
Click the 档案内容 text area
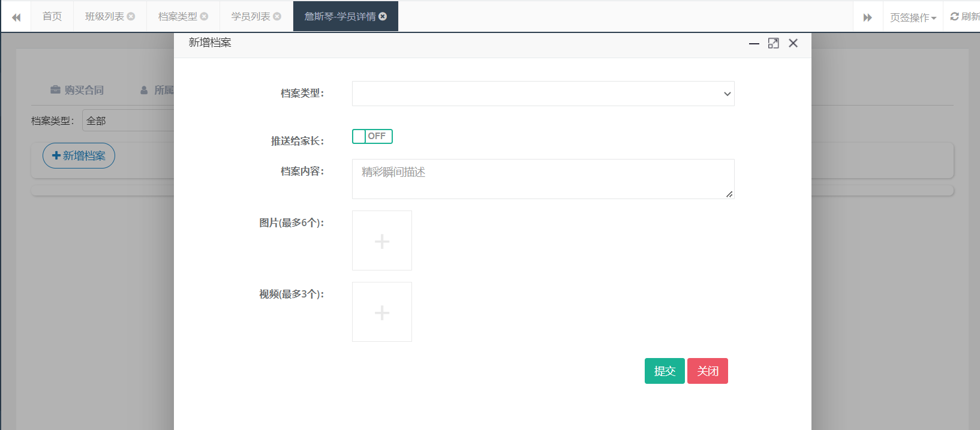coord(543,179)
